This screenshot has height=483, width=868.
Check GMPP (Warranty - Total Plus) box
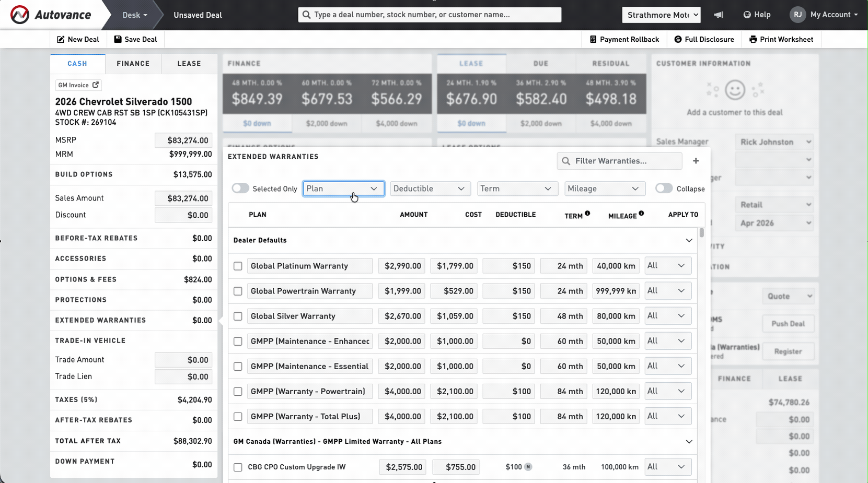pos(238,416)
